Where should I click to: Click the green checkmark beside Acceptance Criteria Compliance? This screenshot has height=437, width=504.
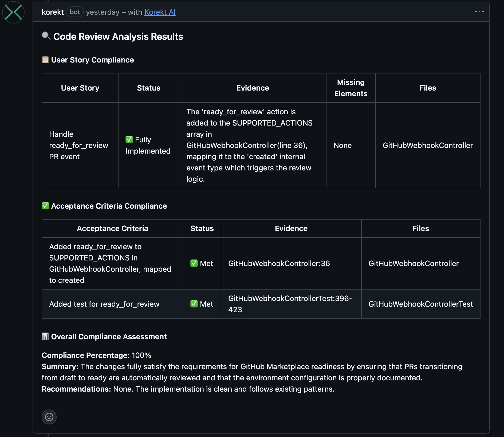(45, 206)
